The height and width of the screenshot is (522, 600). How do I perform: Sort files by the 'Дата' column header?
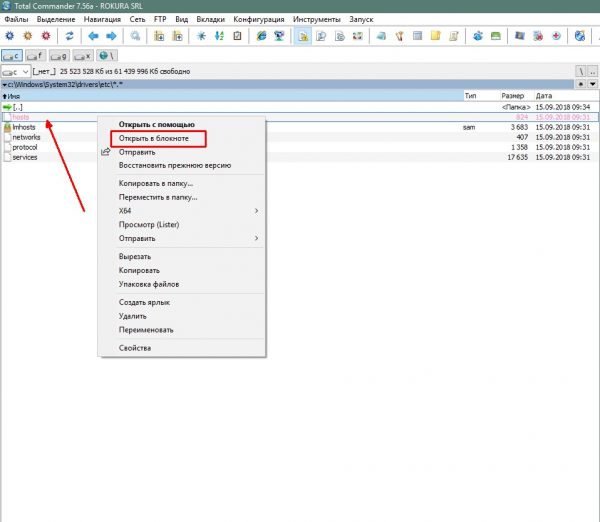tap(545, 96)
